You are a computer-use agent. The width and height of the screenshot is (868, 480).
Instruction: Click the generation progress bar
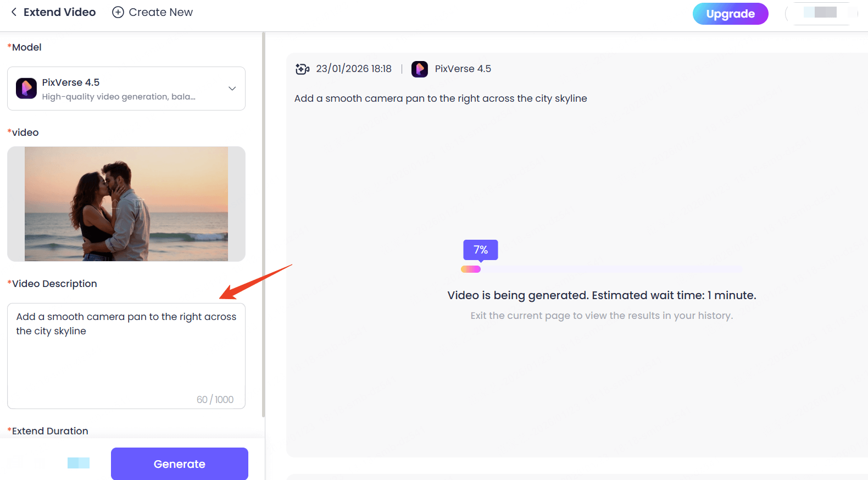click(x=602, y=269)
